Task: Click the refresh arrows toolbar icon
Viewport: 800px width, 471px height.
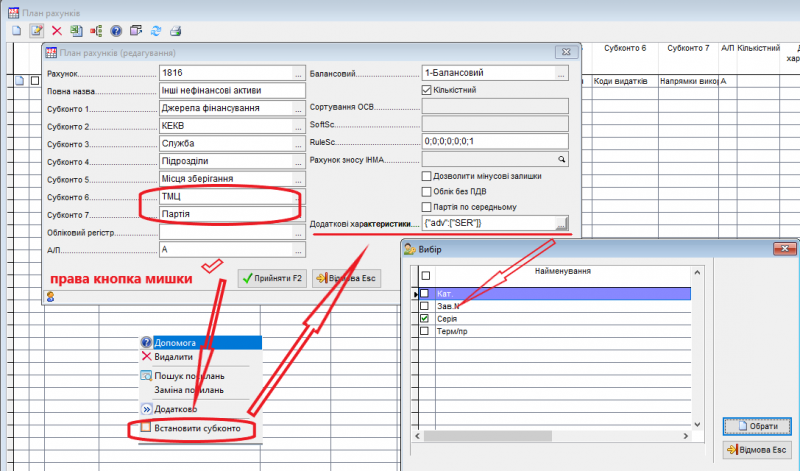Action: [156, 31]
